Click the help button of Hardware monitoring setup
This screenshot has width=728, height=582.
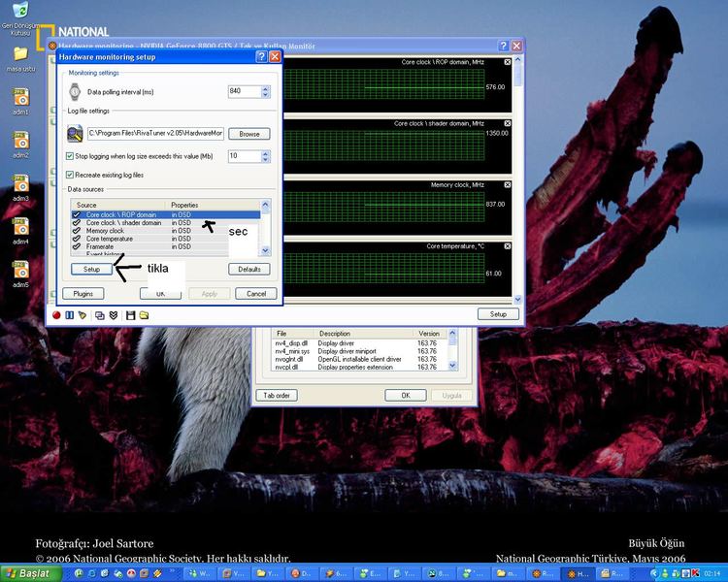pos(261,56)
